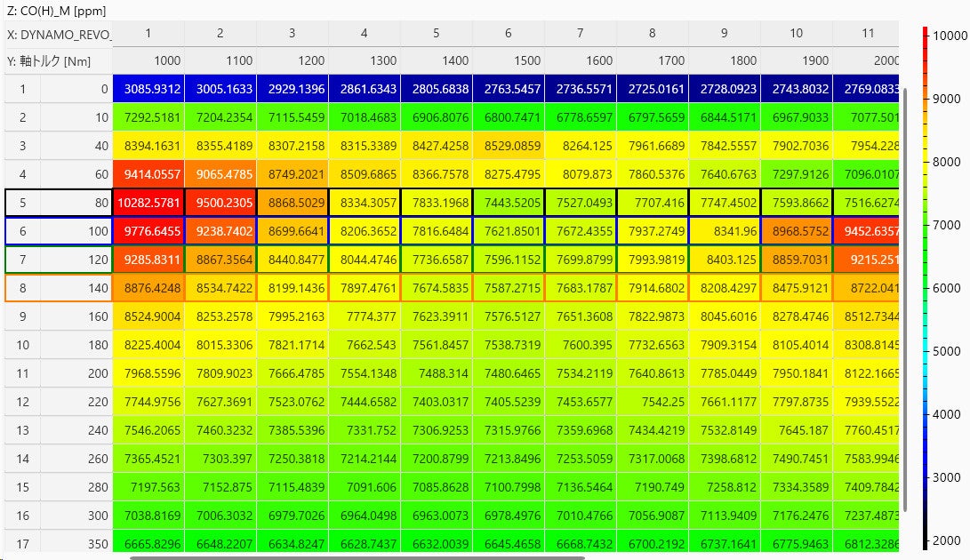Select the cell with value 7542.25
The height and width of the screenshot is (560, 970).
[652, 402]
